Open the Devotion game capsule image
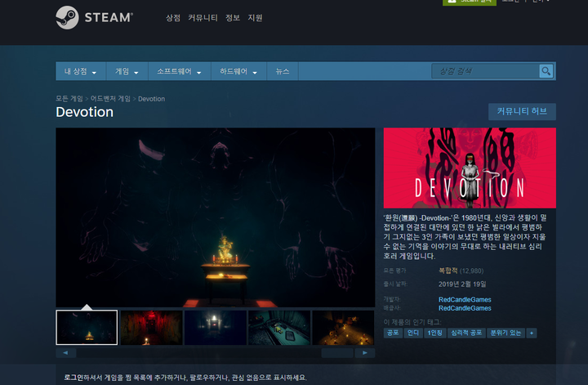The width and height of the screenshot is (588, 385). 470,168
